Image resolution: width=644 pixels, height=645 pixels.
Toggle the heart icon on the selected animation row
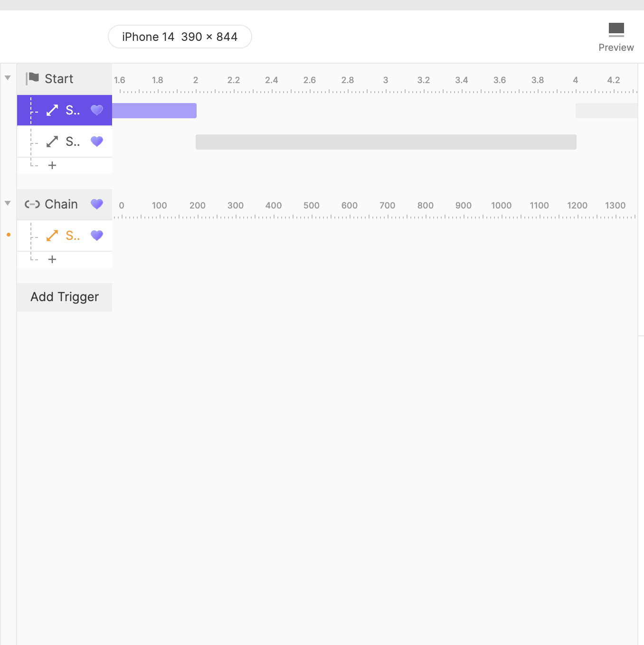[97, 110]
